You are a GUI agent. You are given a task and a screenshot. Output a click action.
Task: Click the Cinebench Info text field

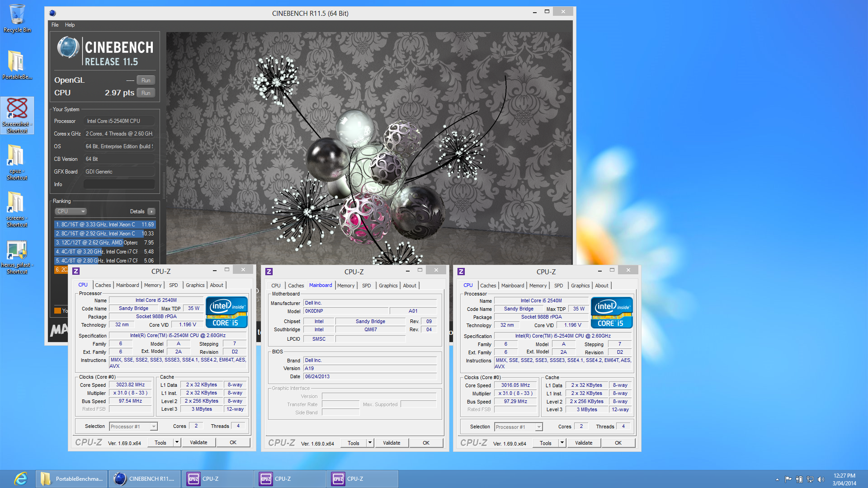119,184
